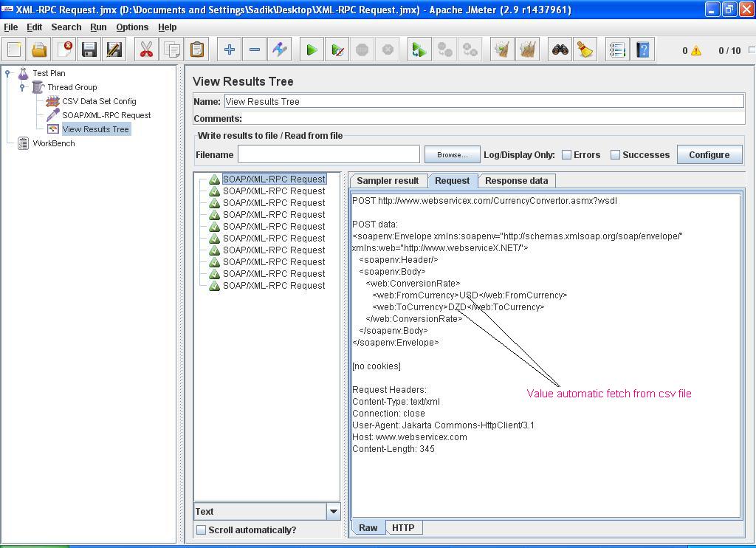
Task: Click the POST URL line in request
Action: 484,201
